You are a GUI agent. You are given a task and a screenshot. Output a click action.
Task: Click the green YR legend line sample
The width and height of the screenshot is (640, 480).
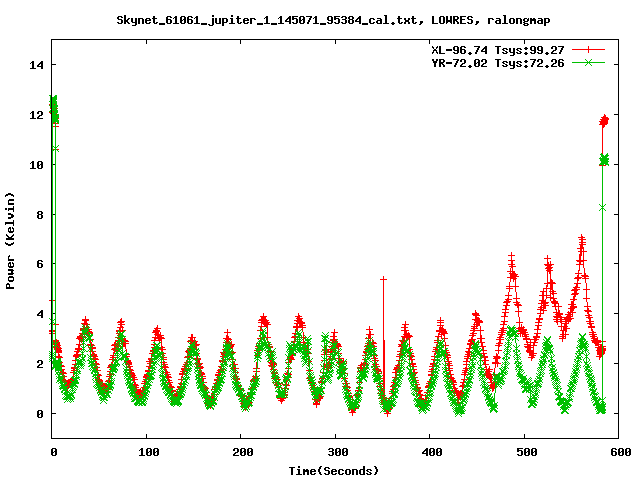[590, 62]
